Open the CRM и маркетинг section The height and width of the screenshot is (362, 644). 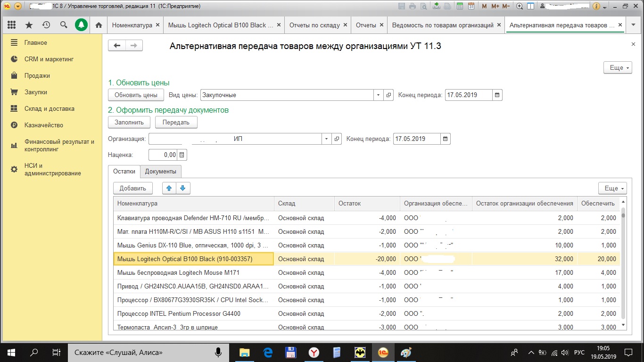click(x=49, y=59)
